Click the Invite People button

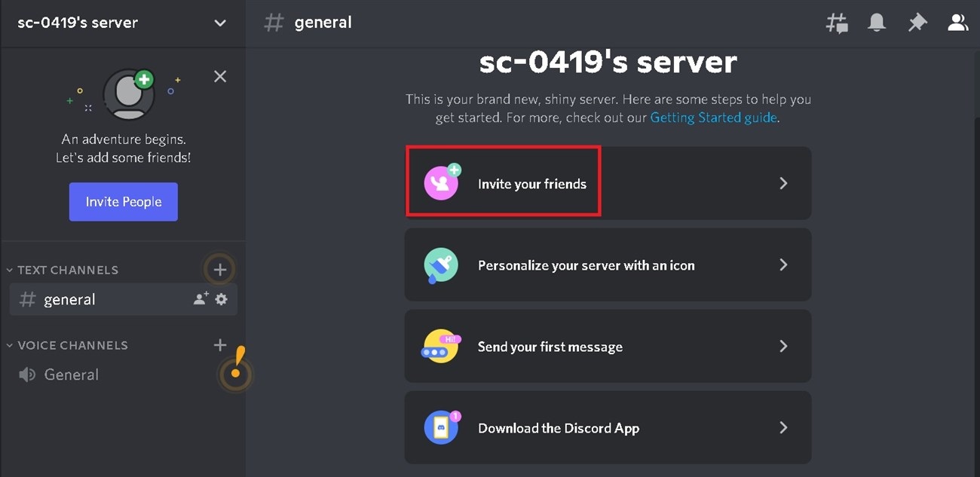123,201
